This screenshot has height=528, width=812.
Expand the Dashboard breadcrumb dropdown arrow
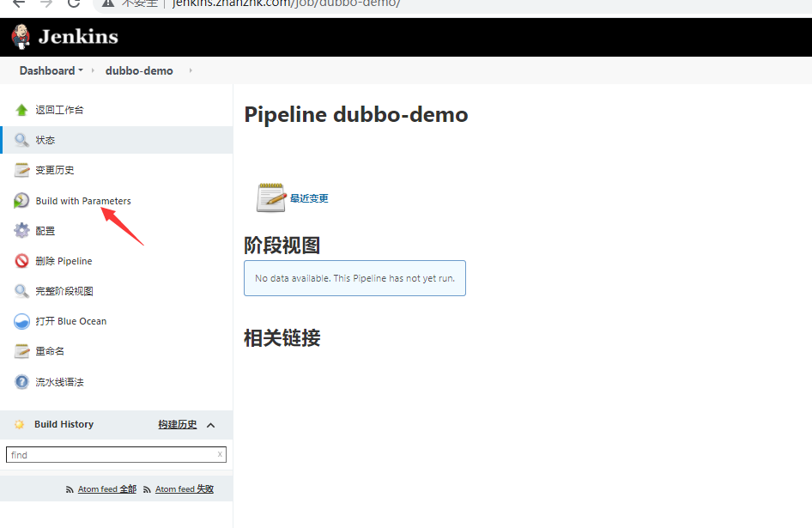81,70
